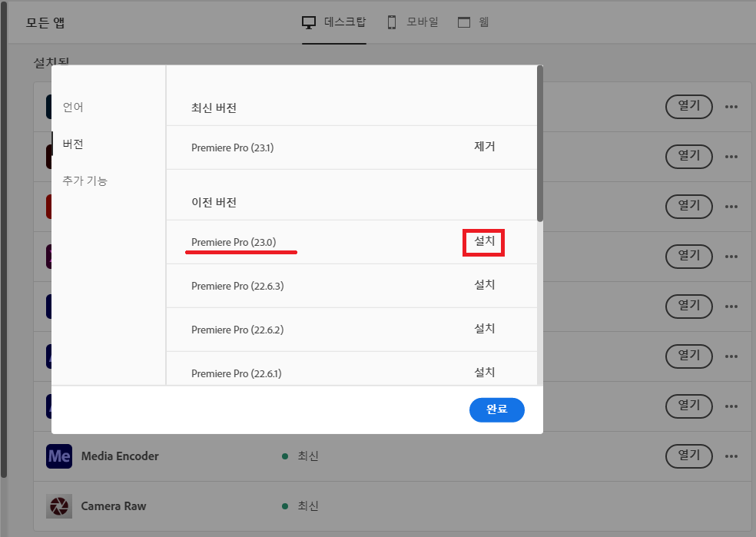Click 제거 for Premiere Pro (23.1)
The image size is (756, 537).
point(485,147)
